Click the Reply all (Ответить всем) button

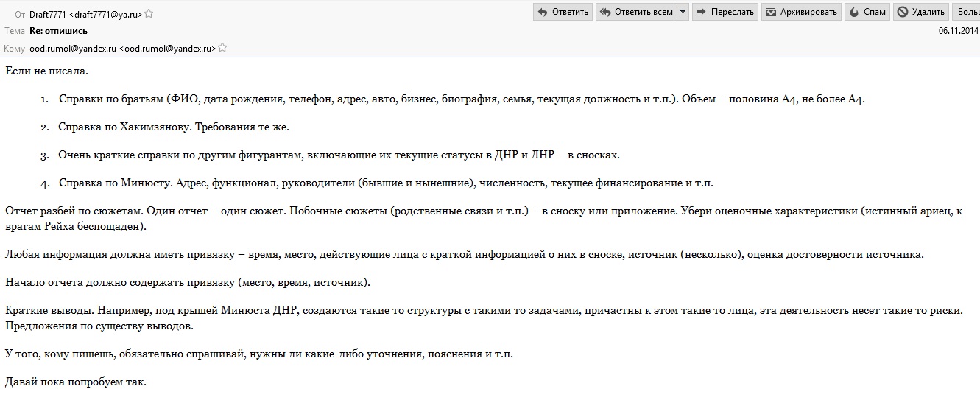tap(636, 12)
